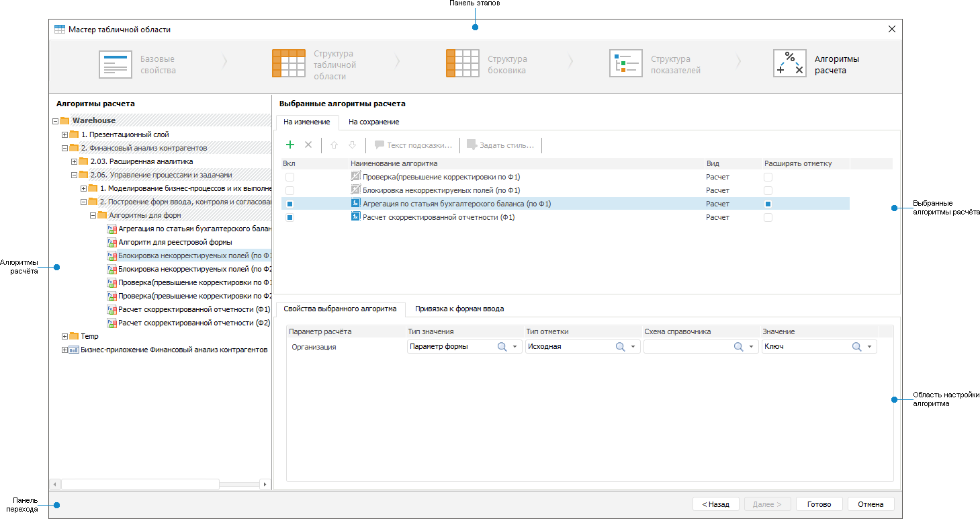The image size is (980, 519).
Task: Click the magnifier icon in Тип значения field
Action: tap(502, 346)
